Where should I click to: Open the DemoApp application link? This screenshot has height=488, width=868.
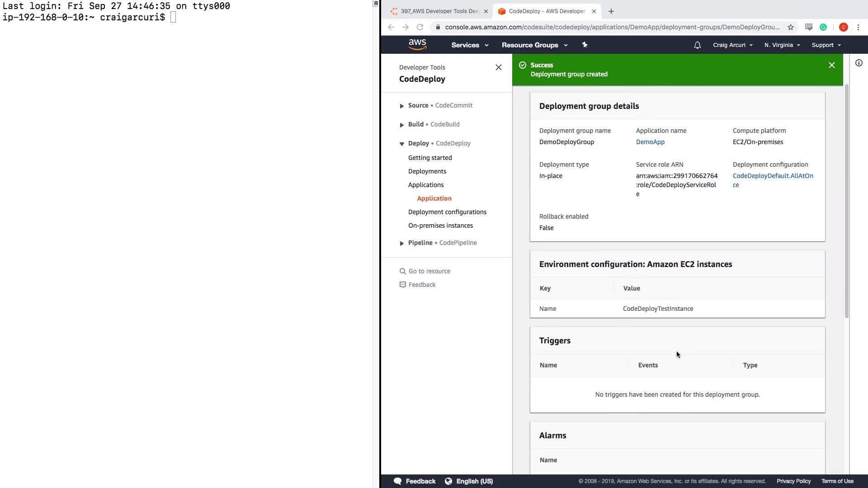point(650,142)
